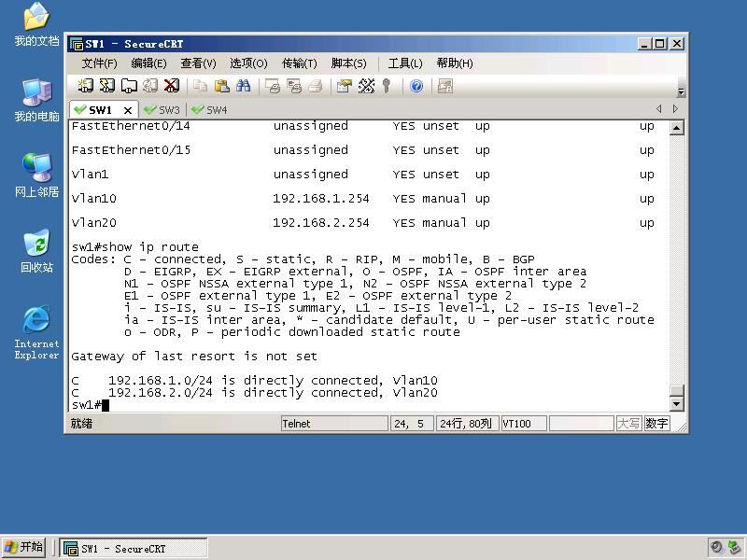Select the SW1 session tab
This screenshot has height=560, width=747.
[x=100, y=110]
